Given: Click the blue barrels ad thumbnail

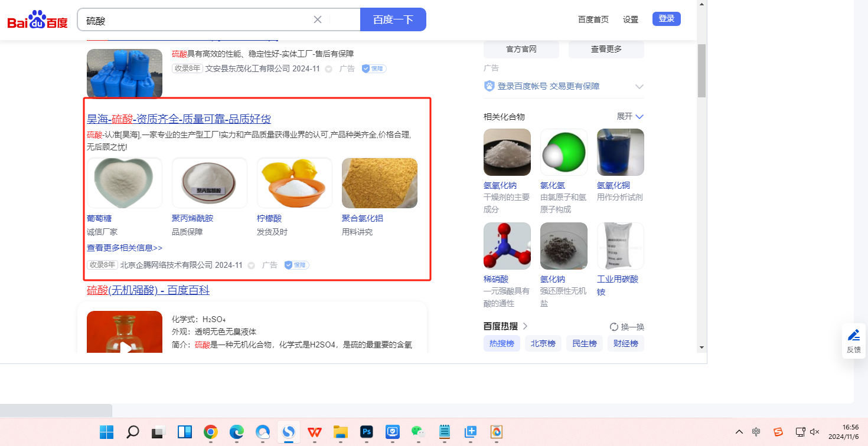Looking at the screenshot, I should pos(125,73).
